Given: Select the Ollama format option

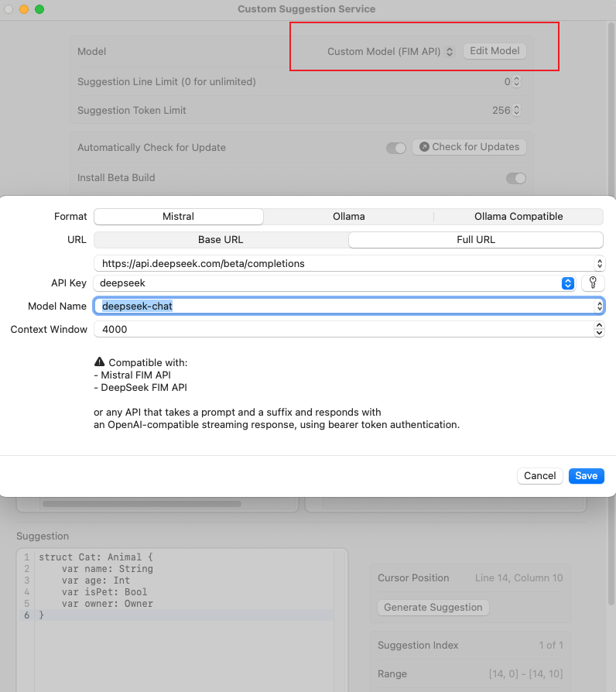Looking at the screenshot, I should click(348, 217).
